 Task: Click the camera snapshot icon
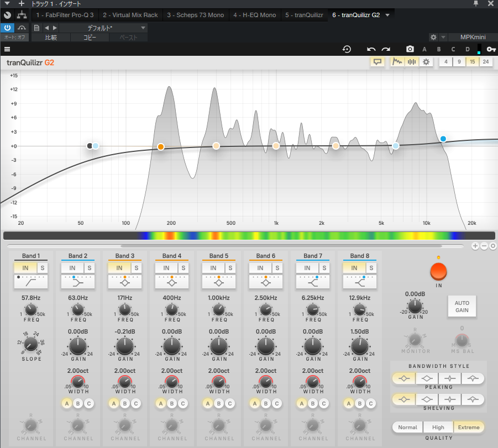(410, 49)
